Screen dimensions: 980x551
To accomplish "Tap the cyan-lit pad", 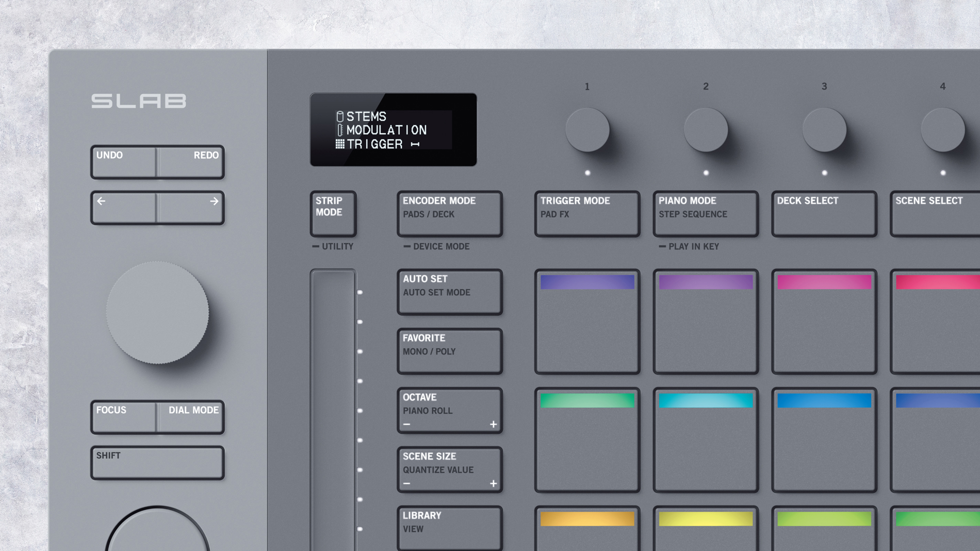I will (705, 440).
